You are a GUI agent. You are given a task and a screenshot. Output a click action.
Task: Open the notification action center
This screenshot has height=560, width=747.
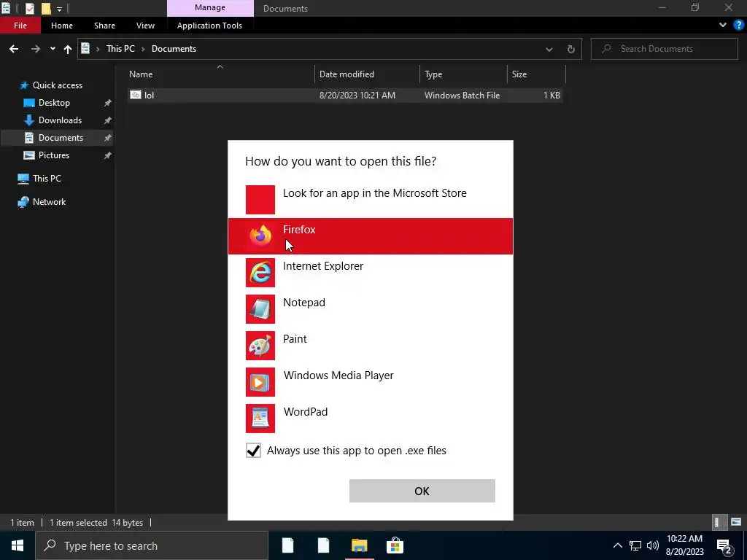click(724, 546)
